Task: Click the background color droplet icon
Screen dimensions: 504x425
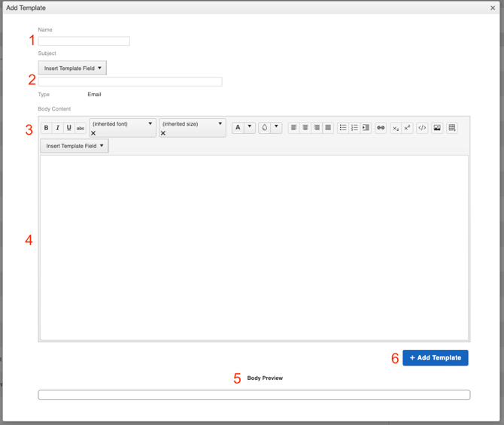Action: coord(265,128)
